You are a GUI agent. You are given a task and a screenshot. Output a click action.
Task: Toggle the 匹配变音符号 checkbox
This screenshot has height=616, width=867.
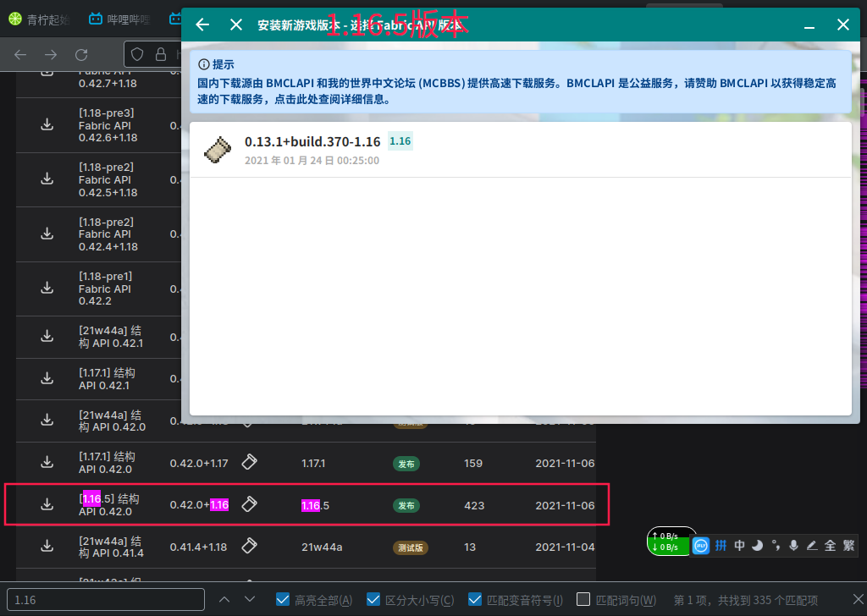[x=474, y=599]
